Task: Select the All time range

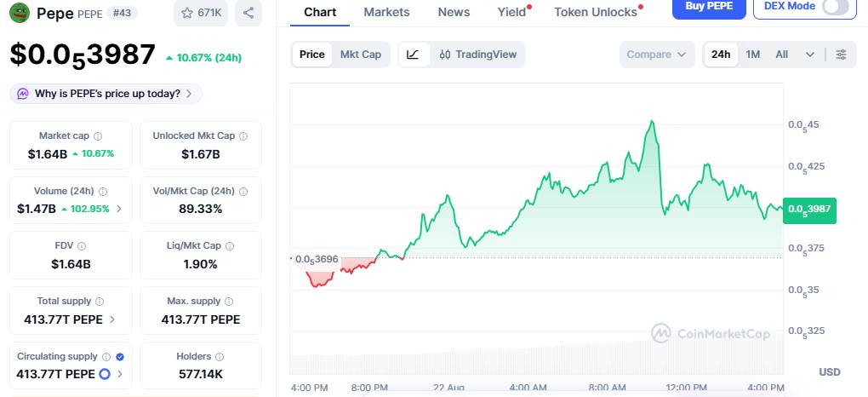Action: [x=782, y=55]
